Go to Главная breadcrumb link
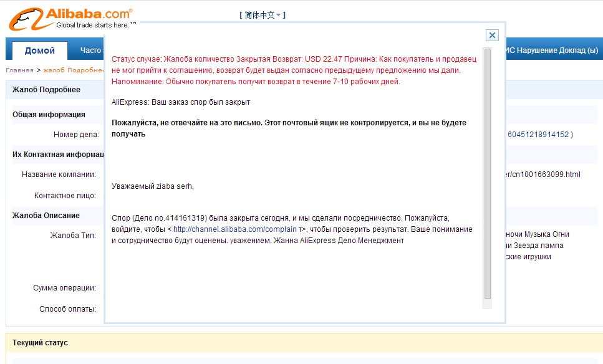603x364 pixels. tap(19, 70)
